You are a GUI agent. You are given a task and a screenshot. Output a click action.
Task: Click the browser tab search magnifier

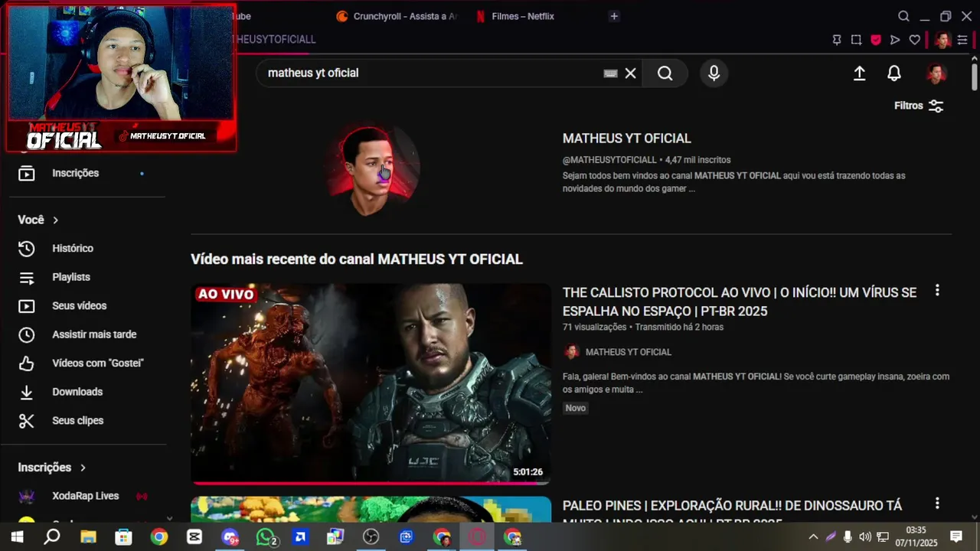coord(903,16)
